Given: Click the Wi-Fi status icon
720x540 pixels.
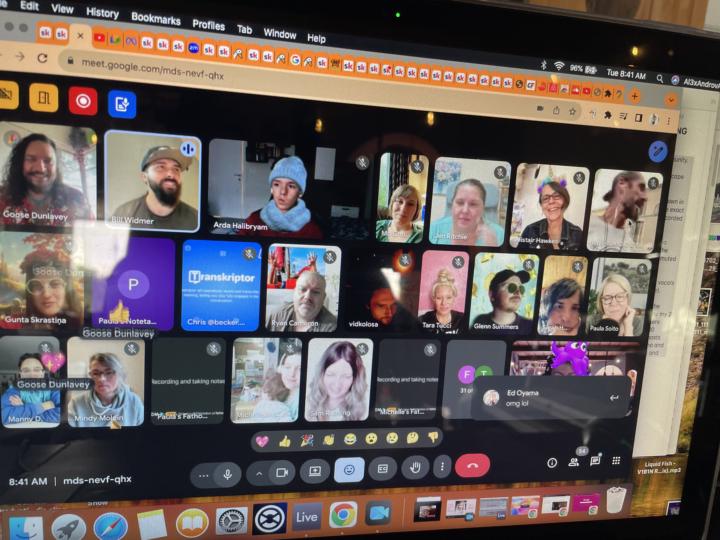Looking at the screenshot, I should pos(558,66).
